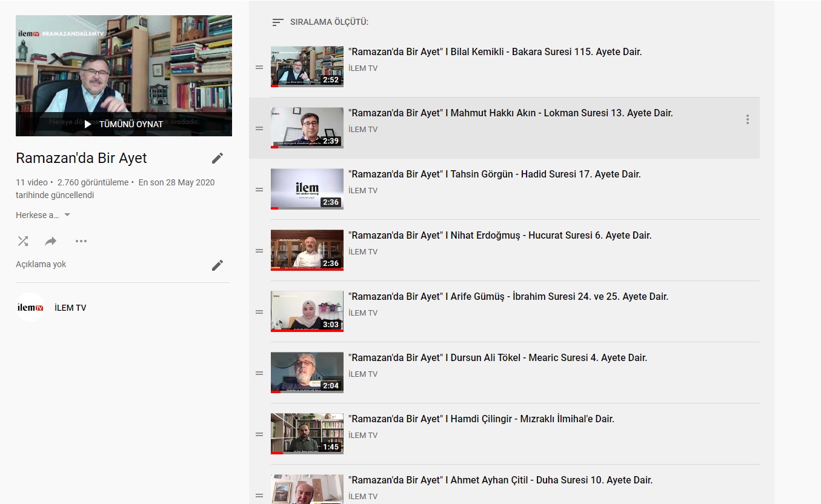Viewport: 821px width, 504px height.
Task: Open İLEM TV channel name in sidebar
Action: 70,308
